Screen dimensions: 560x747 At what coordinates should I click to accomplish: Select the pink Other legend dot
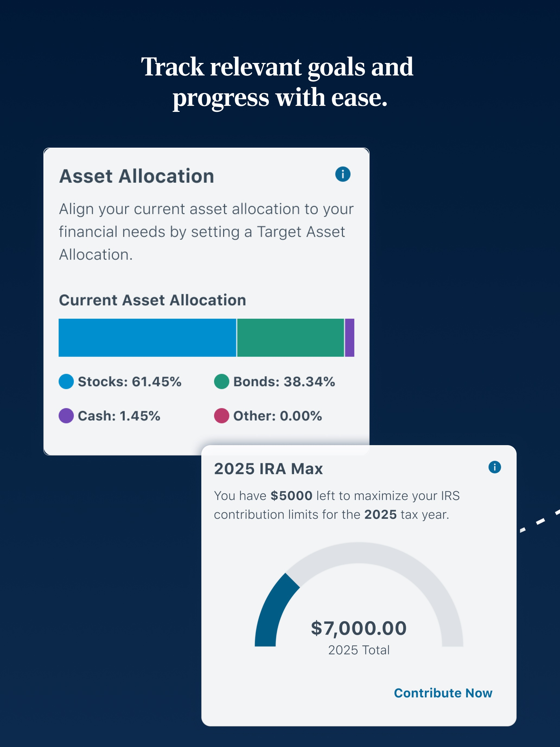pyautogui.click(x=221, y=416)
